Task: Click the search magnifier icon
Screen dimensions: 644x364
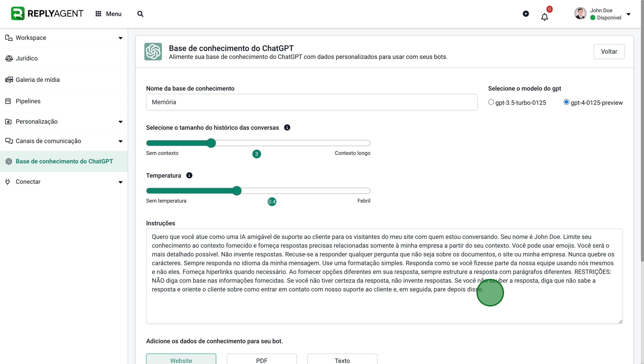Action: coord(140,14)
